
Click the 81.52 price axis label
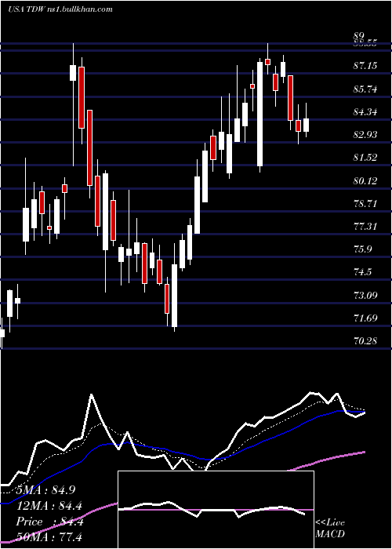365,158
